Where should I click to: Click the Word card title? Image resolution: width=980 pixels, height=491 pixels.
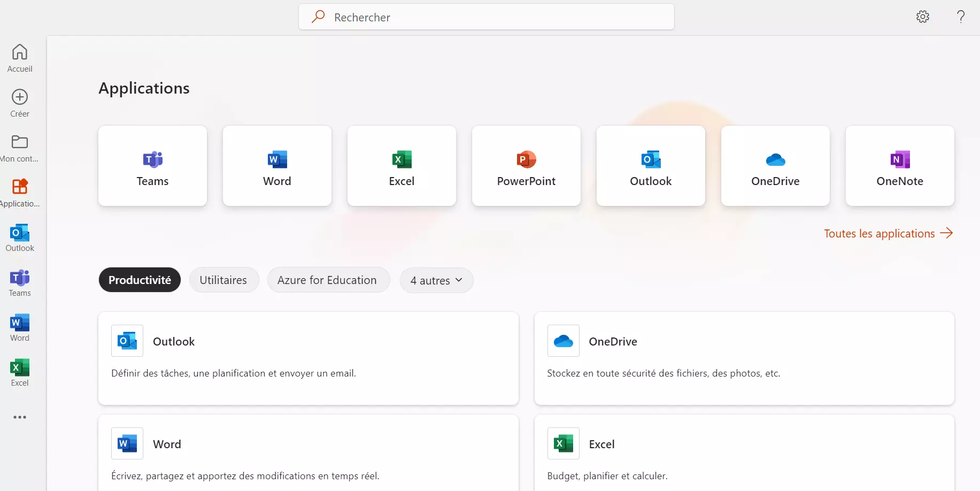tap(167, 444)
